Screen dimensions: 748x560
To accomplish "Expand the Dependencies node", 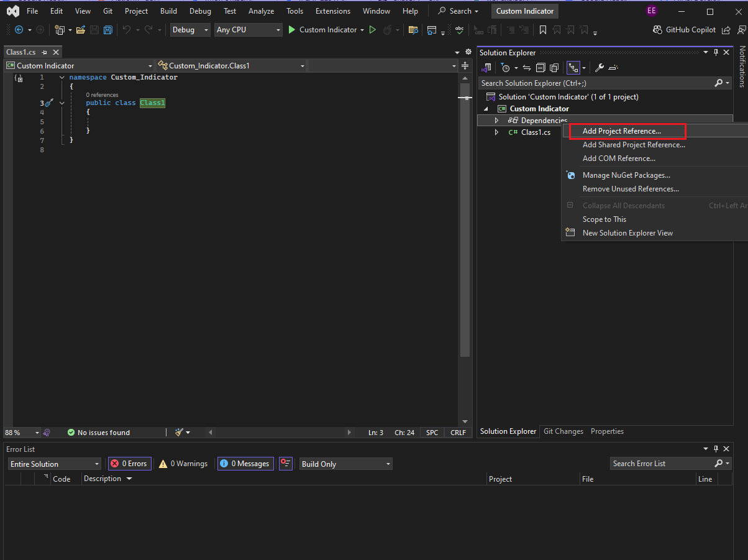I will coord(496,120).
